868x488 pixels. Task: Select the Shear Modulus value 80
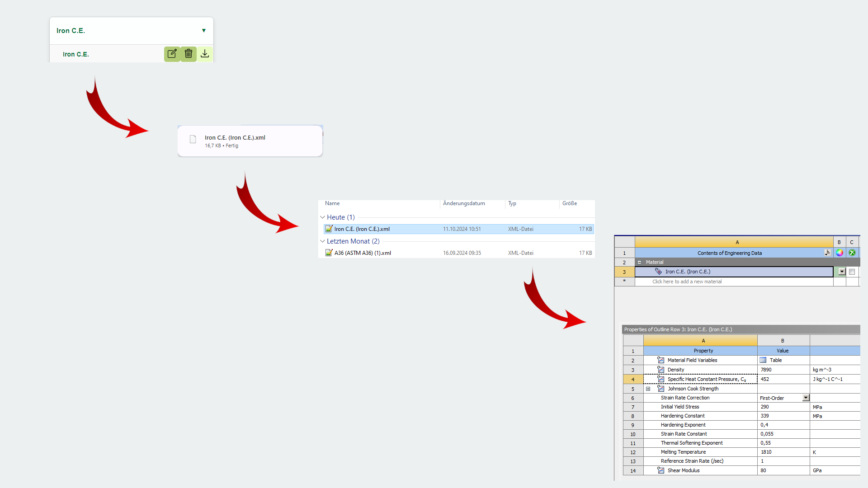coord(783,470)
